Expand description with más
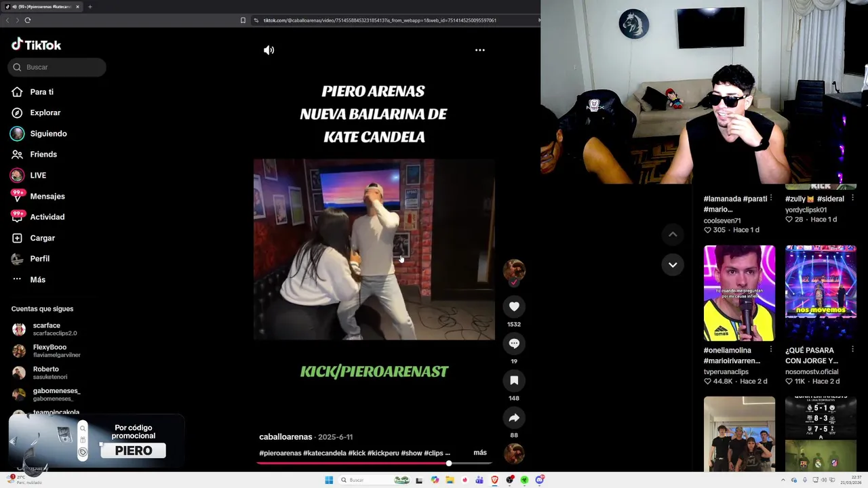Image resolution: width=868 pixels, height=488 pixels. 480,453
